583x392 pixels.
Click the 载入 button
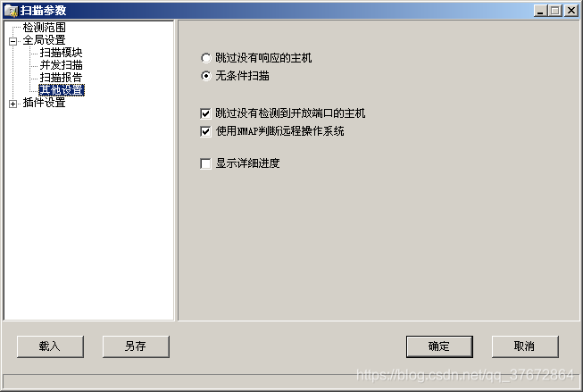click(50, 346)
